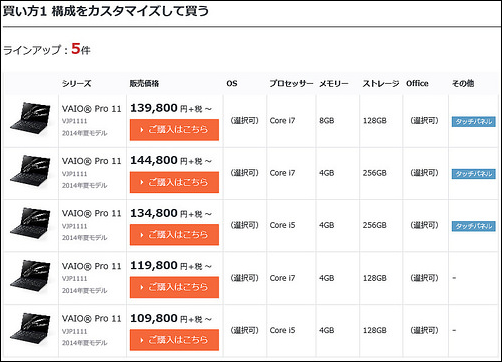This screenshot has height=362, width=502.
Task: Select the VAIO Pro 11 name in the last row
Action: [92, 319]
